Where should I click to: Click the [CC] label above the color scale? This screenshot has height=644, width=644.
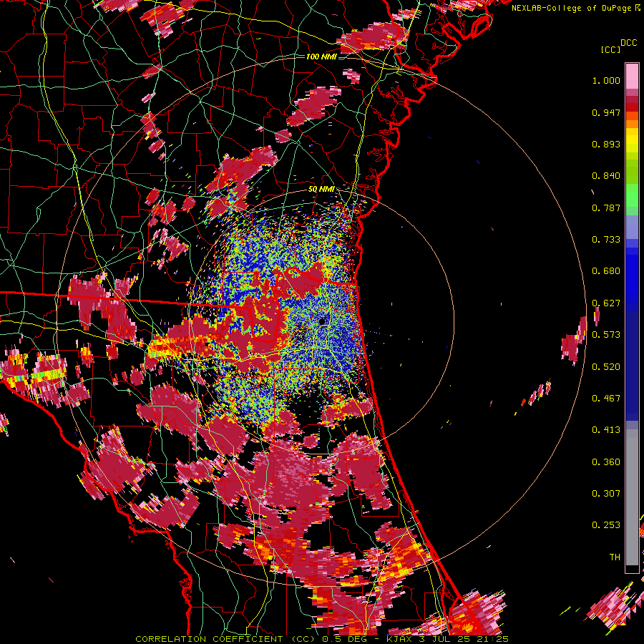(x=610, y=49)
